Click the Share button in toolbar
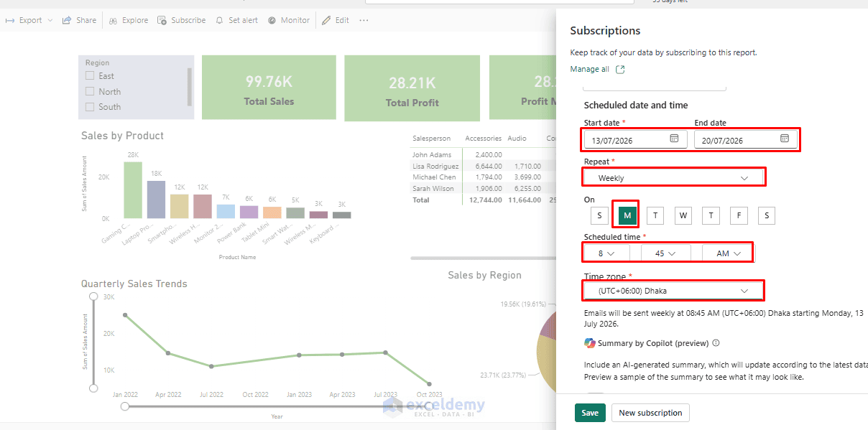868x430 pixels. pyautogui.click(x=79, y=20)
